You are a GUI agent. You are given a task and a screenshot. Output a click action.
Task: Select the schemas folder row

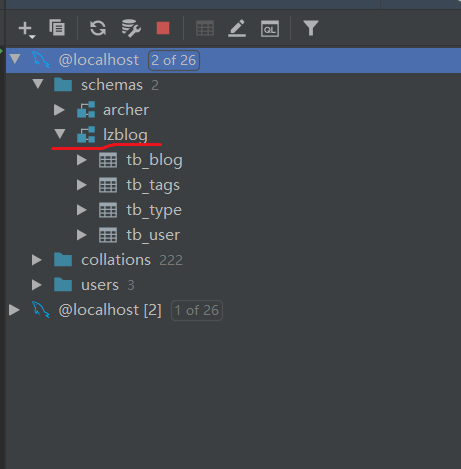click(x=233, y=85)
